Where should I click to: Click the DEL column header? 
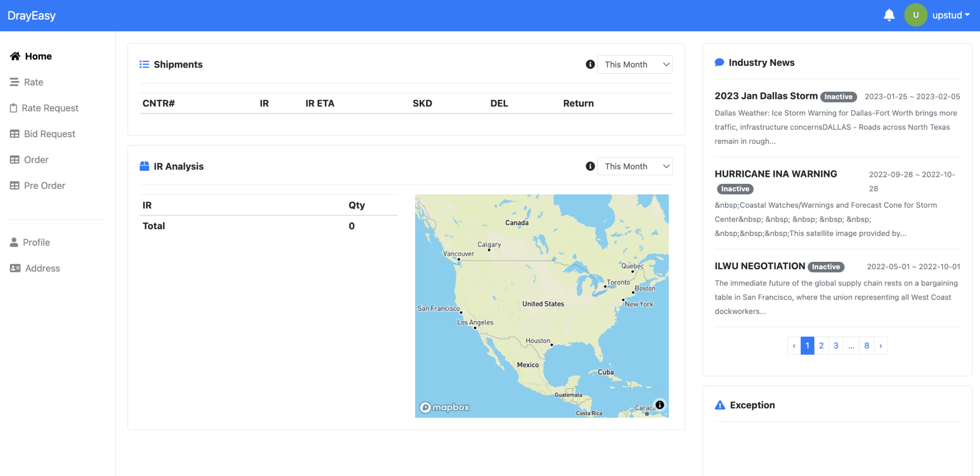499,103
